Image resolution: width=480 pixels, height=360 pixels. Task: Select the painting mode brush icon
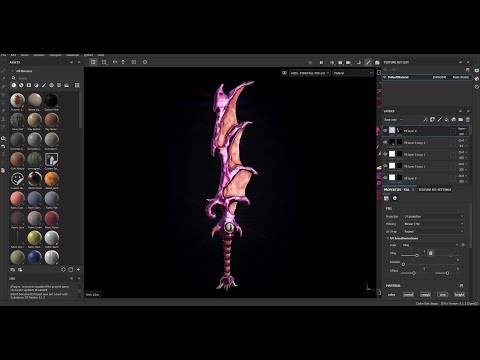368,62
